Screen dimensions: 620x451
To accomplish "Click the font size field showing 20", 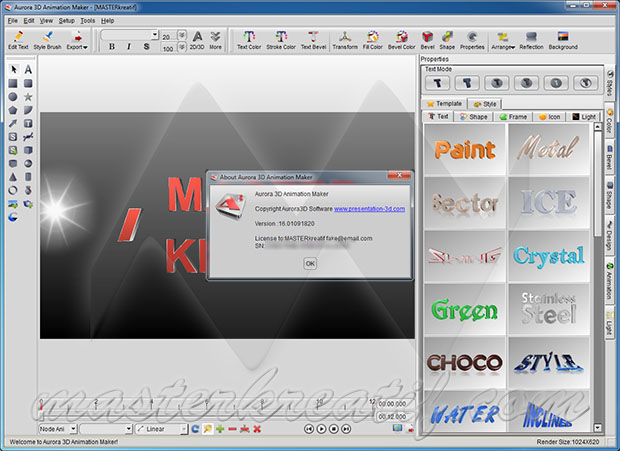I will 169,36.
